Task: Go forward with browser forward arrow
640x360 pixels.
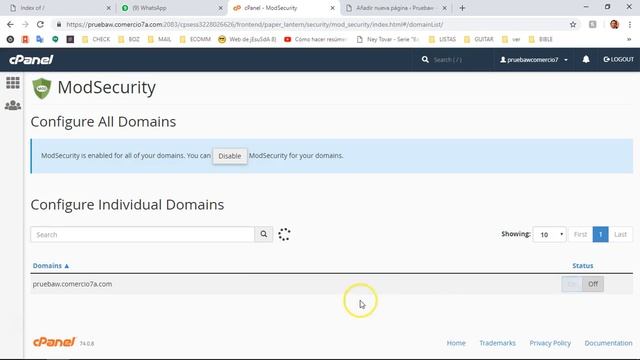Action: [25, 24]
